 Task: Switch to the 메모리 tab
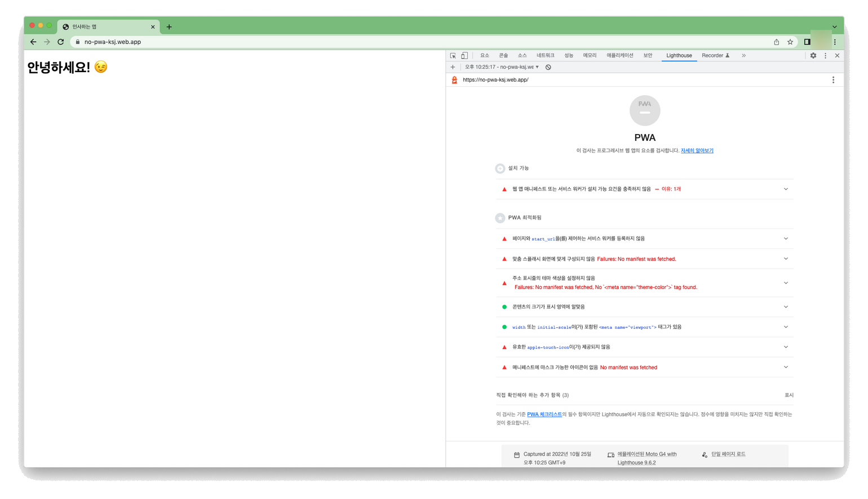coord(590,56)
